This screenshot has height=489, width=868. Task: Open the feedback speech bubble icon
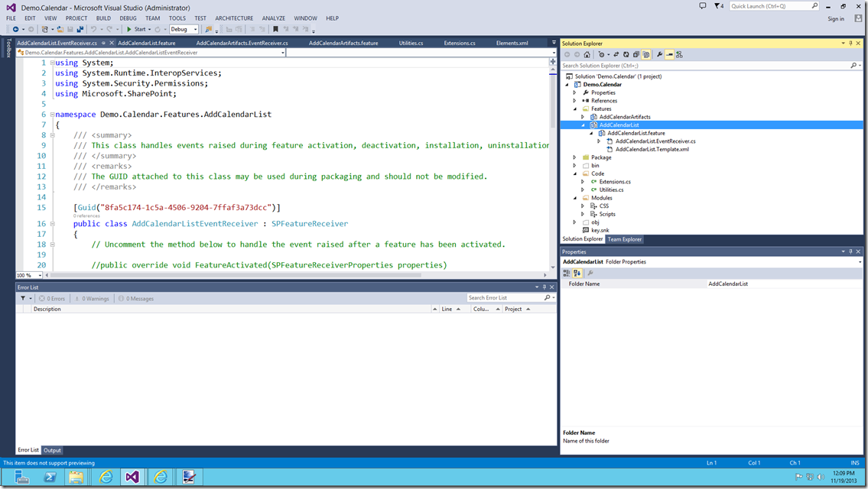(x=703, y=6)
